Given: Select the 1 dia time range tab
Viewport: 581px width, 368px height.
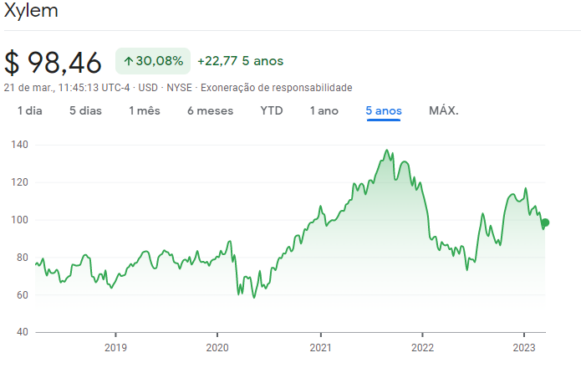Looking at the screenshot, I should click(30, 111).
